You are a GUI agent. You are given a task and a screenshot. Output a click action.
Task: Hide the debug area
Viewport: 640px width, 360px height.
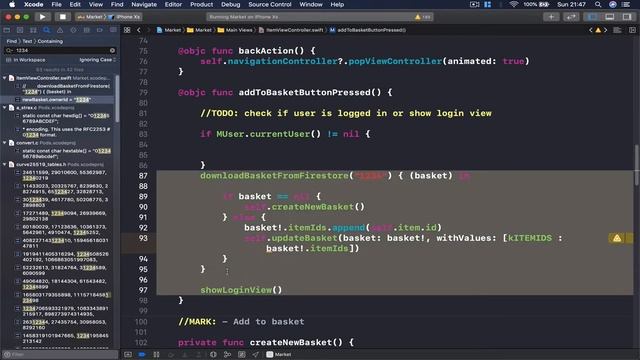click(x=128, y=354)
